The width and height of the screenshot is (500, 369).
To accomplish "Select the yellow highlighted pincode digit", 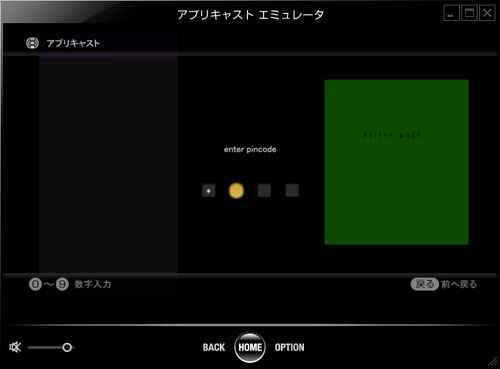I will pos(236,191).
